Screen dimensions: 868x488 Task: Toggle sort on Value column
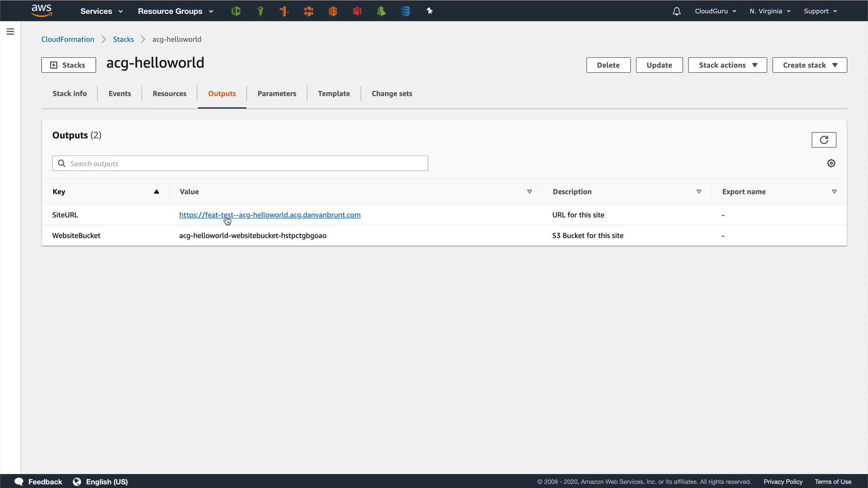click(x=529, y=192)
